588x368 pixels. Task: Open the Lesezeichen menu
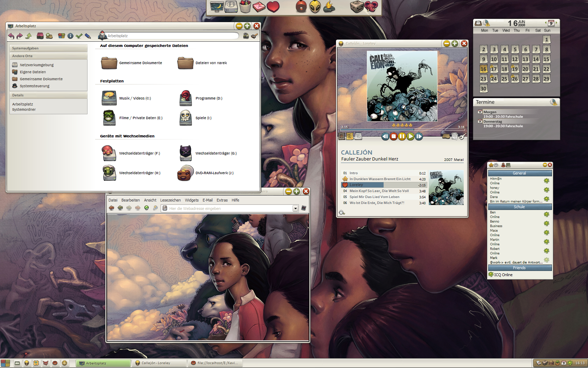pos(170,200)
